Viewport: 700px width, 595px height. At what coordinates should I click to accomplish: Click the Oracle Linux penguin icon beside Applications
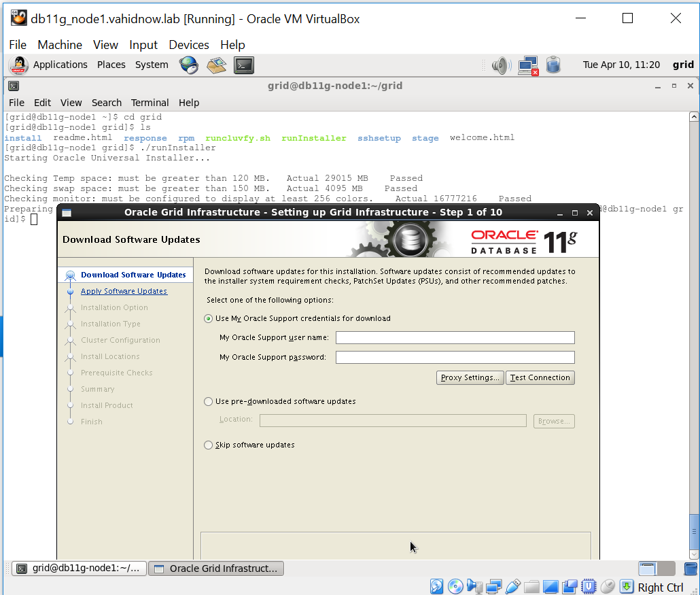(19, 65)
